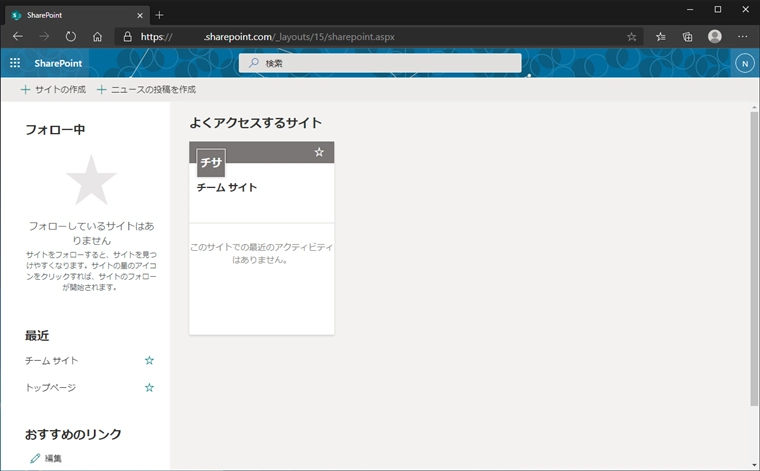Open a new browser tab
Screen dimensions: 760x471
(x=159, y=16)
